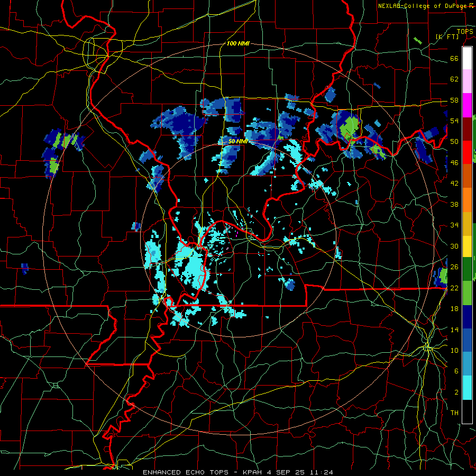
Task: Click the legend value "58"
Action: [454, 100]
